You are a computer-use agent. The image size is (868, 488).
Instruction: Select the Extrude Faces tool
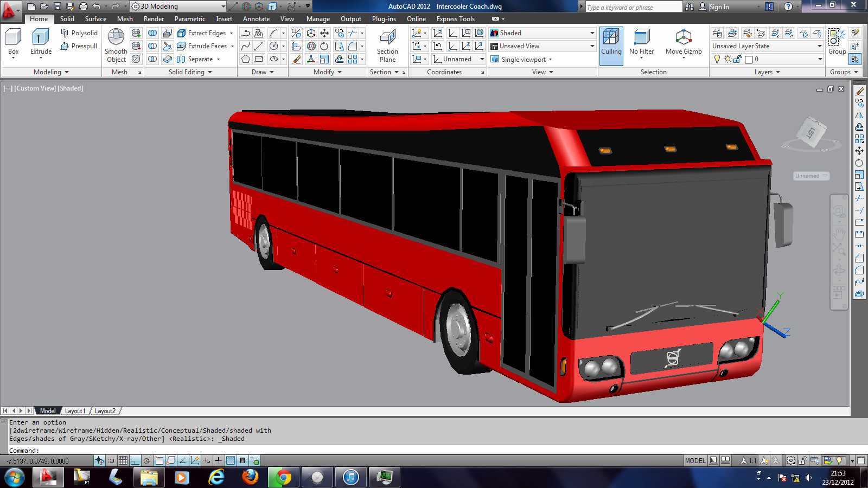click(x=202, y=46)
